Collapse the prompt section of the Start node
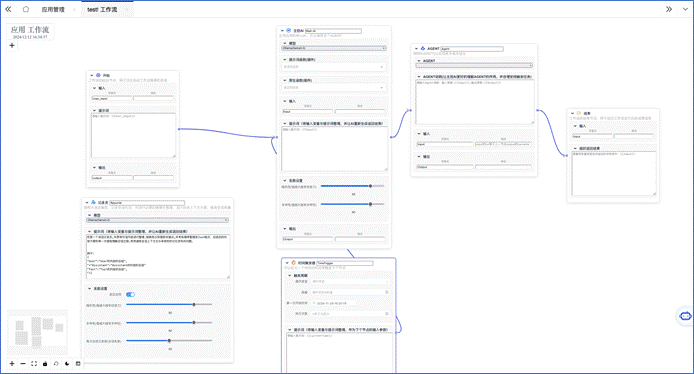This screenshot has height=374, width=694. click(x=94, y=110)
